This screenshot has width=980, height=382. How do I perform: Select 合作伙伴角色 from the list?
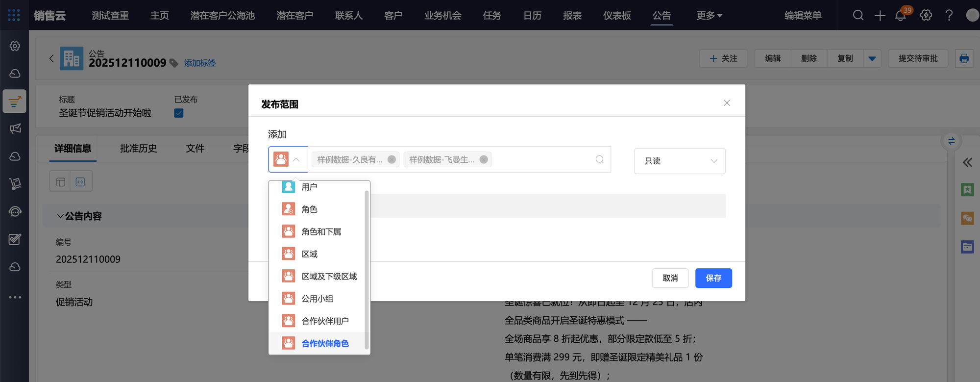tap(324, 343)
